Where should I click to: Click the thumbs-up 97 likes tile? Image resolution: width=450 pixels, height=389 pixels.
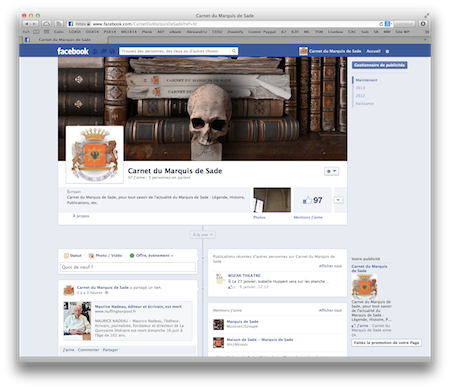click(x=312, y=200)
